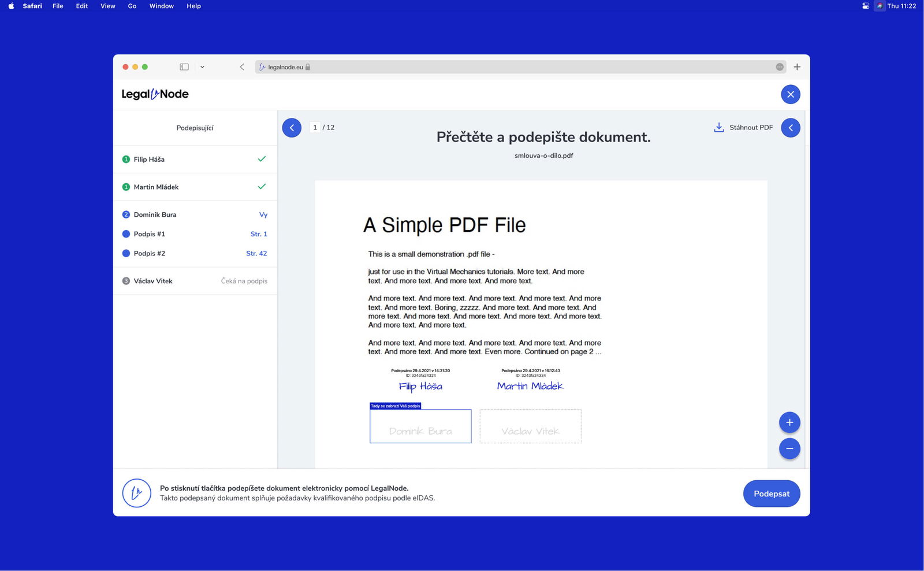This screenshot has height=571, width=924.
Task: Click the page number input field
Action: [x=315, y=127]
